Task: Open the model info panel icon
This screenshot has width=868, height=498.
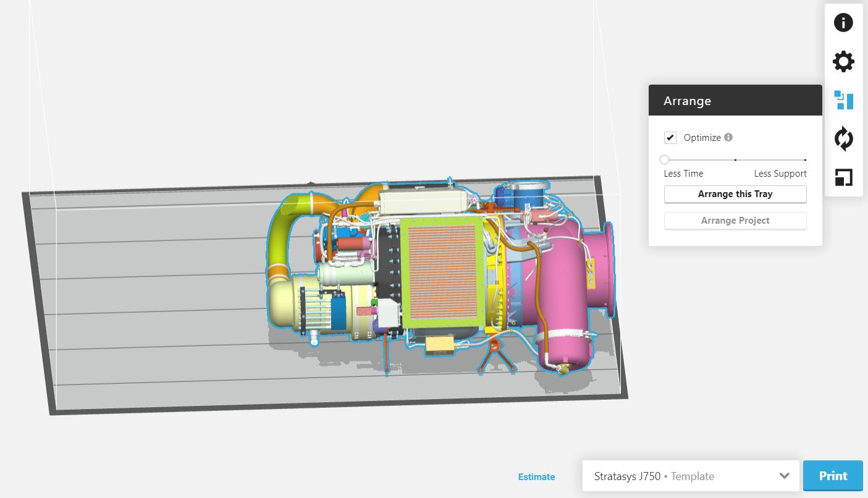Action: click(x=843, y=23)
